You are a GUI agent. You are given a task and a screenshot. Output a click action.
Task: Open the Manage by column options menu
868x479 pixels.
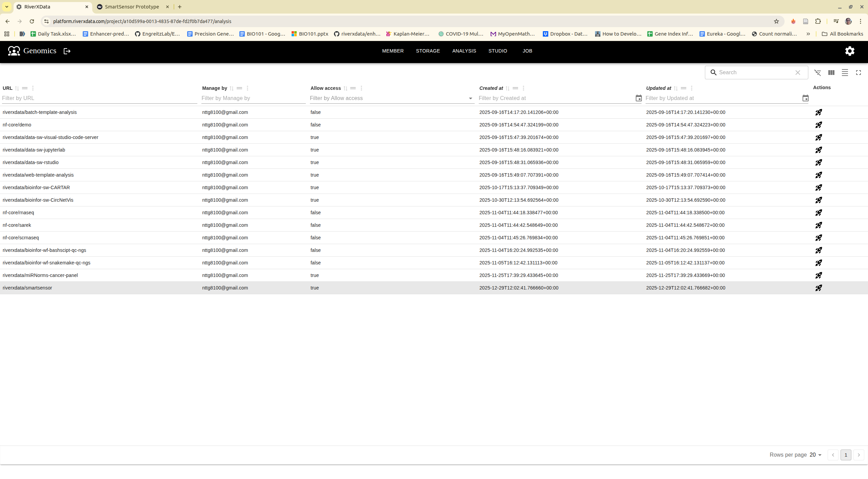tap(248, 88)
